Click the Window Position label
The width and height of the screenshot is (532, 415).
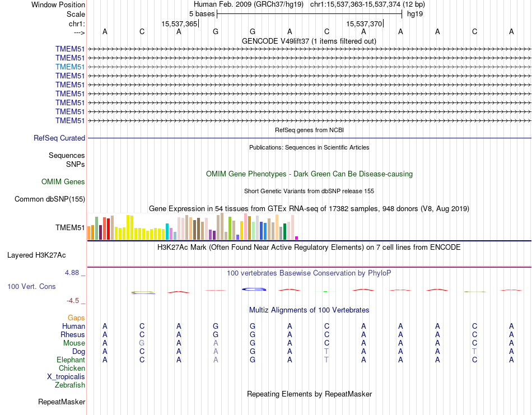[58, 4]
